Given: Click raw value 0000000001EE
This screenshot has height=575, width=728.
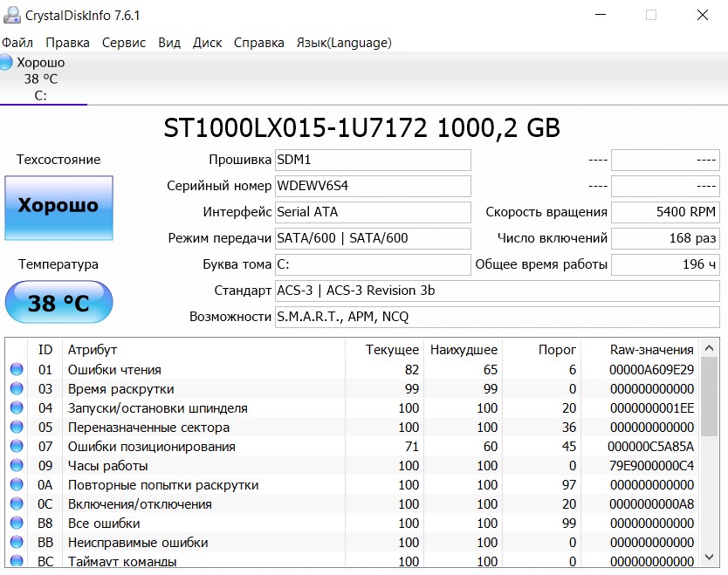Looking at the screenshot, I should 652,408.
